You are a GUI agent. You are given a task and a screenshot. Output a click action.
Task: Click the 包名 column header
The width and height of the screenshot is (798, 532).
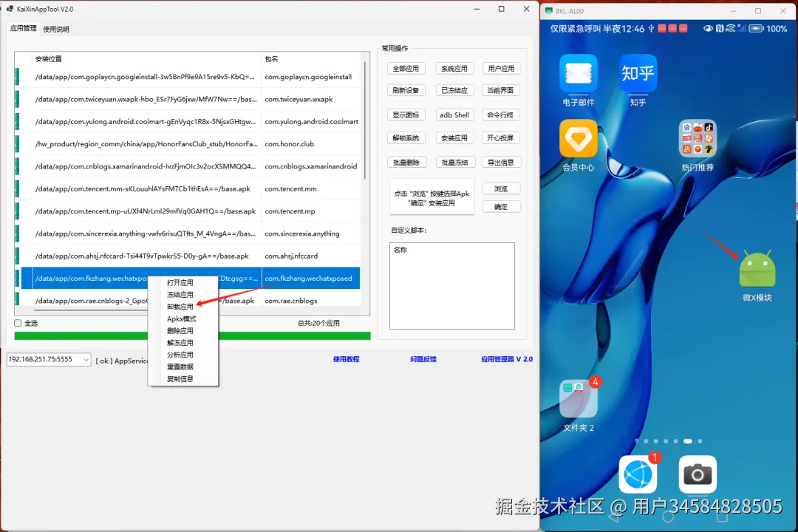click(x=311, y=59)
